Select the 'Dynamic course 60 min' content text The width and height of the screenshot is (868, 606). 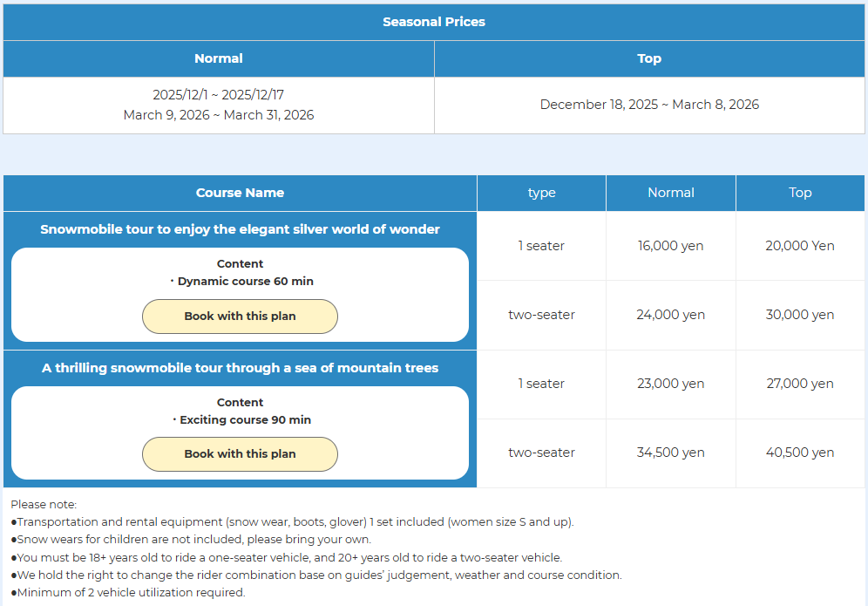245,282
